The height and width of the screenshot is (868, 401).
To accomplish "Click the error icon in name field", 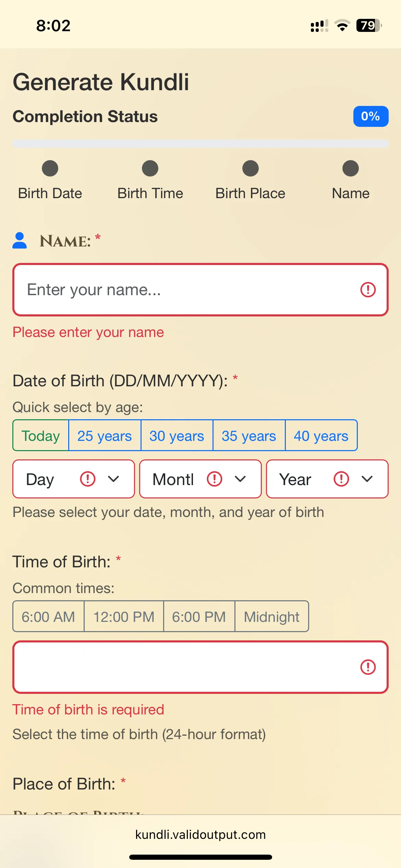I will click(x=368, y=290).
